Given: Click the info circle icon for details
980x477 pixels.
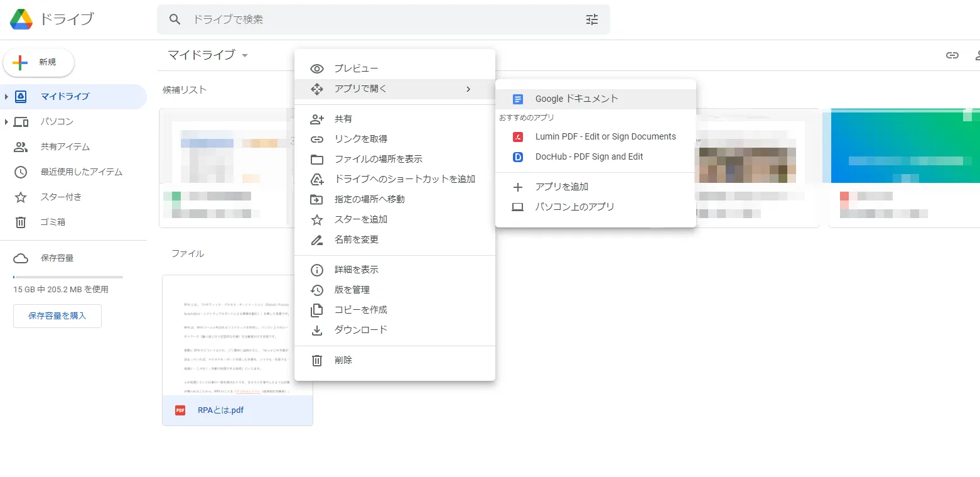Looking at the screenshot, I should pyautogui.click(x=317, y=270).
